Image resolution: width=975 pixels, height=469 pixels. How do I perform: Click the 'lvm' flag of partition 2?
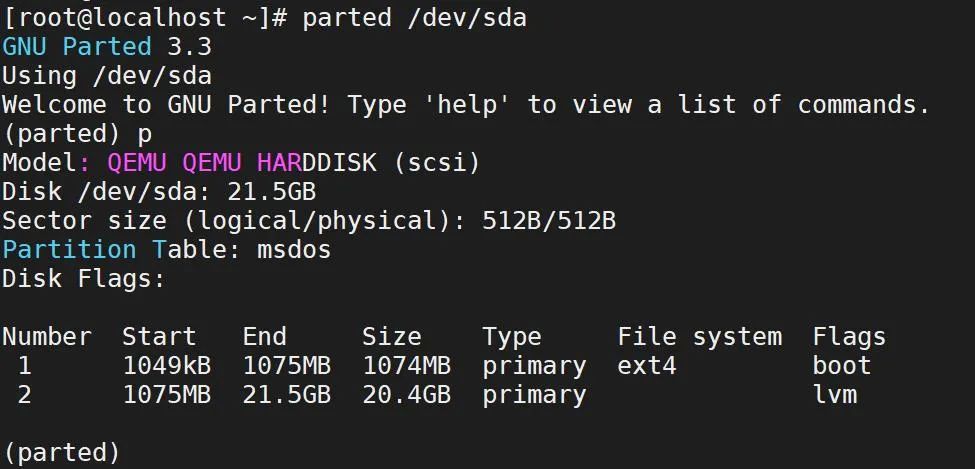coord(834,394)
